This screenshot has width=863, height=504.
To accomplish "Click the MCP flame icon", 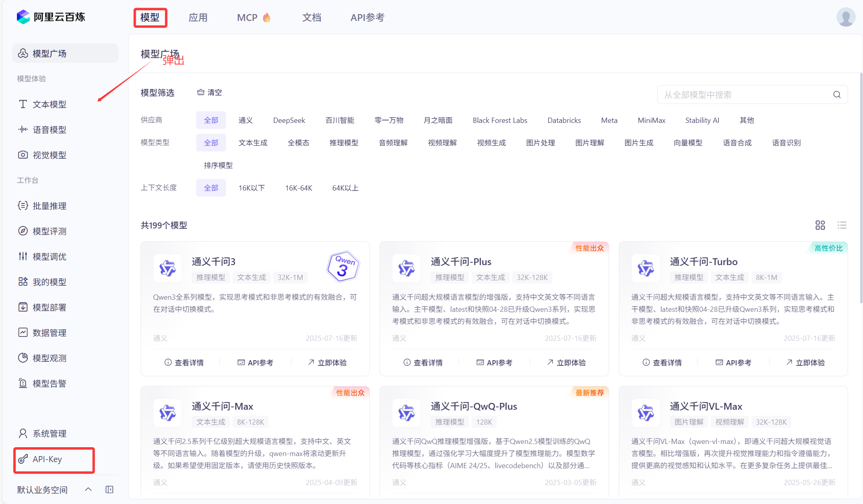I will (267, 17).
